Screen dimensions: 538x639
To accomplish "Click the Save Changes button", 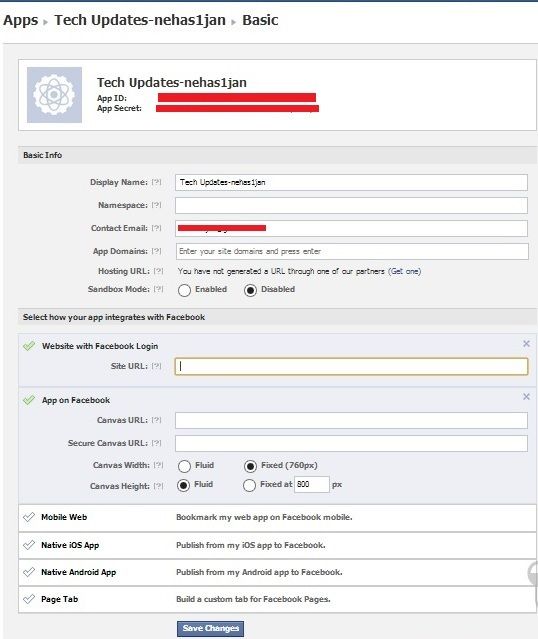I will (x=210, y=628).
